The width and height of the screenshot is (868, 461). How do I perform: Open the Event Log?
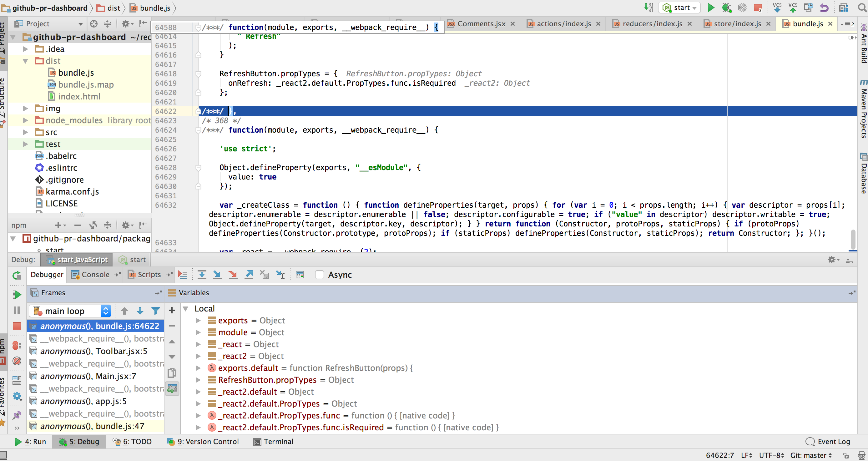828,442
